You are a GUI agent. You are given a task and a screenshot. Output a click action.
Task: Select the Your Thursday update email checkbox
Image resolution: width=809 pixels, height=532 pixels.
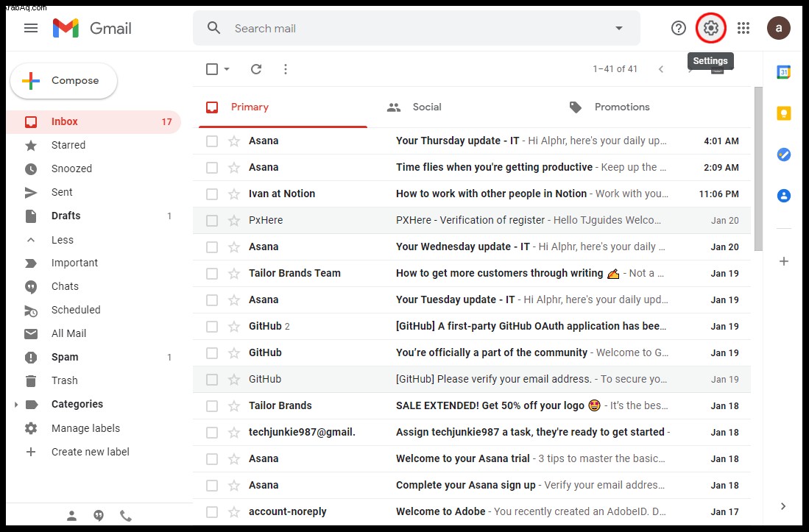coord(211,141)
